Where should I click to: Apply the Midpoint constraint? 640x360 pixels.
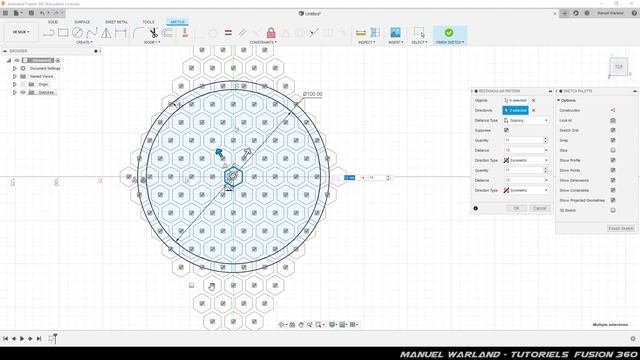pyautogui.click(x=285, y=33)
